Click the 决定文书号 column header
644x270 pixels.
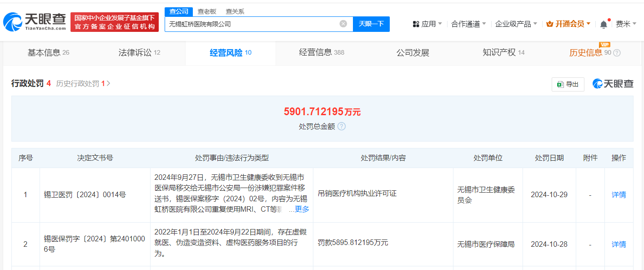[x=95, y=158]
